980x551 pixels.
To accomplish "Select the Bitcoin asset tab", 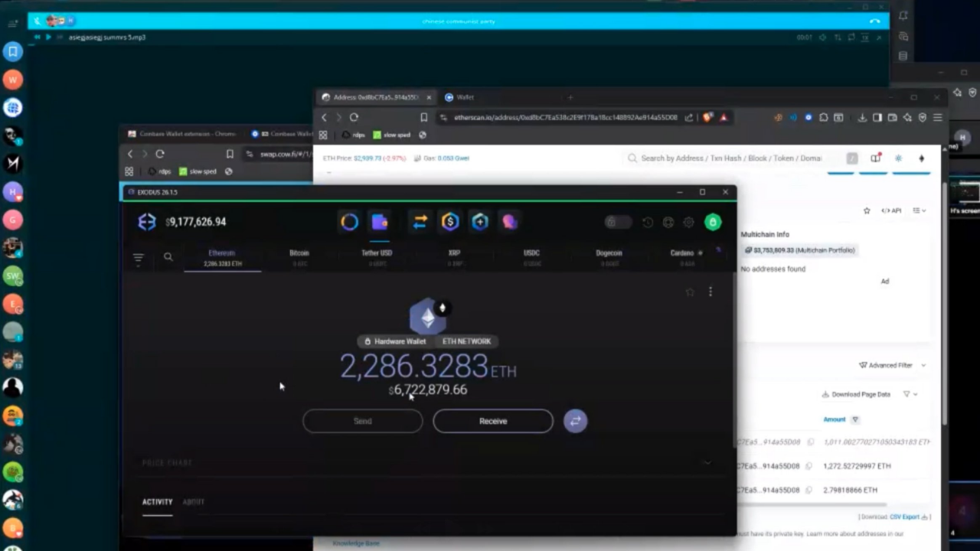I will point(299,257).
